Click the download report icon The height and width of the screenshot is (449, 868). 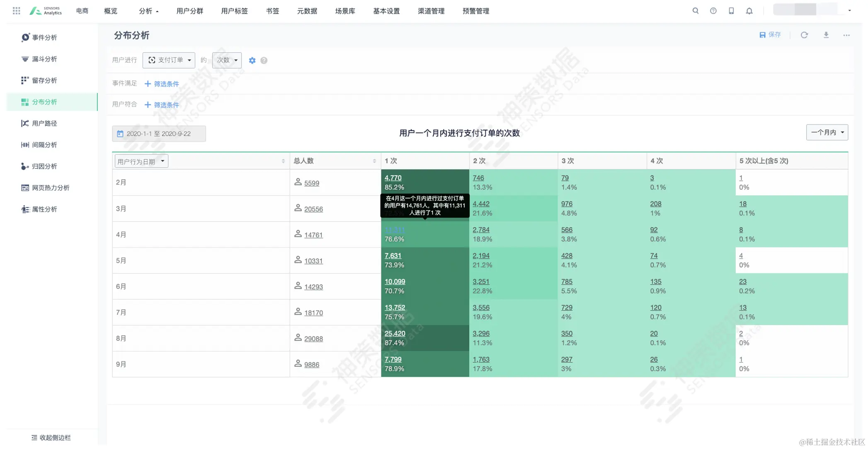(x=826, y=35)
